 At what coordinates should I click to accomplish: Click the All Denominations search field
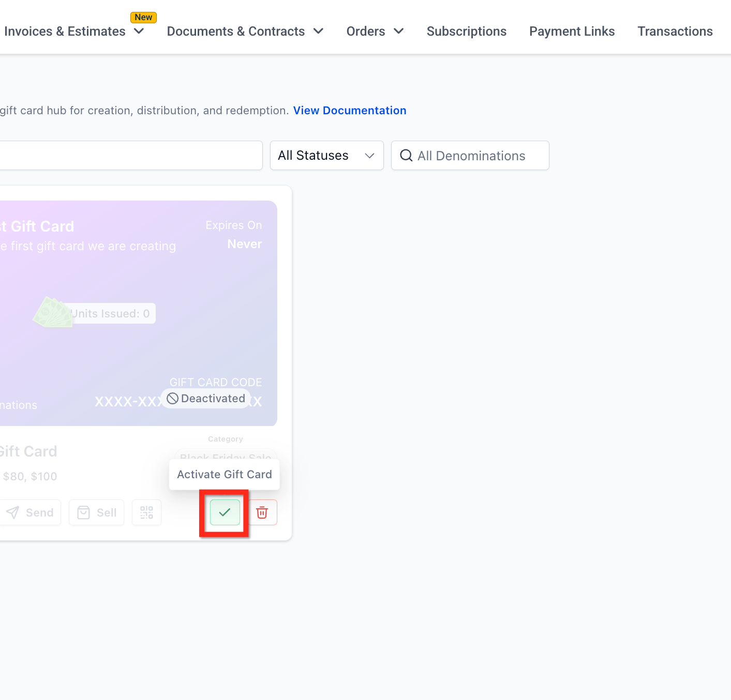point(470,155)
